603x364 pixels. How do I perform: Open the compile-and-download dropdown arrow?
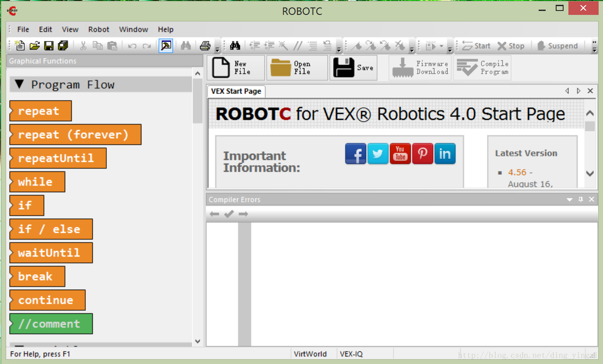[441, 46]
